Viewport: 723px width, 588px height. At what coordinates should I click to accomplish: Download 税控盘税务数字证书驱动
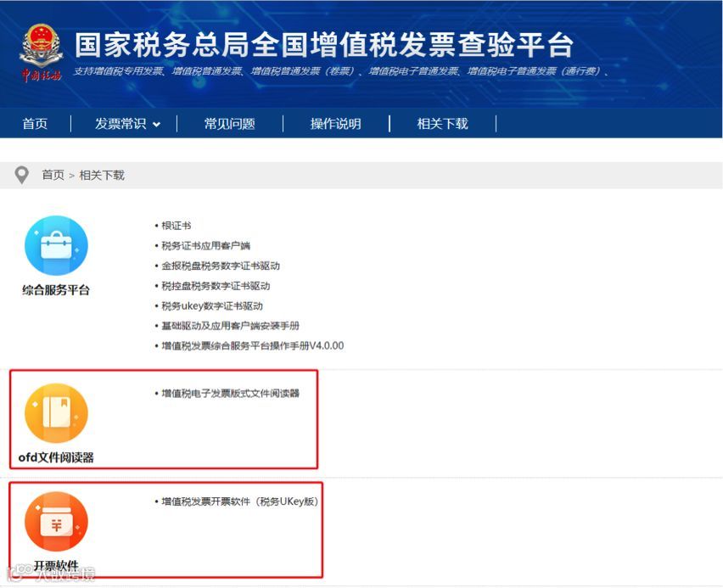(216, 286)
